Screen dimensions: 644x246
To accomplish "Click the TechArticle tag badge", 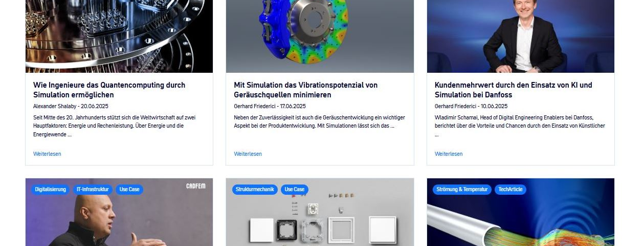I will (x=510, y=190).
